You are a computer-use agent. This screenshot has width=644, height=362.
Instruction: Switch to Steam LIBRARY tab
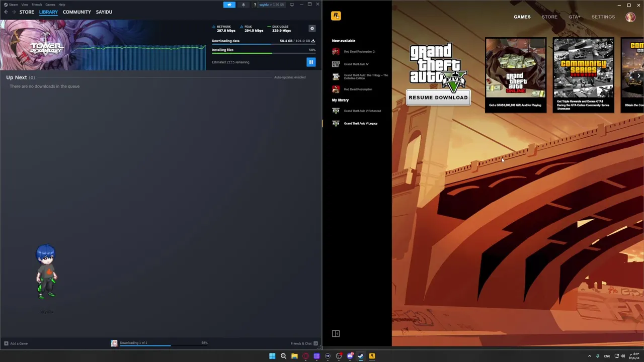(48, 12)
